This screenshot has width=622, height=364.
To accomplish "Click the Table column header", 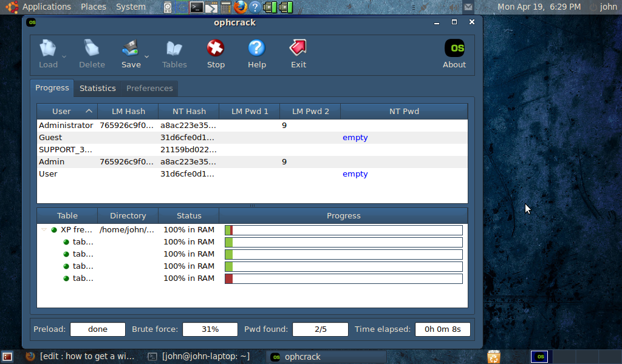I will [x=67, y=216].
